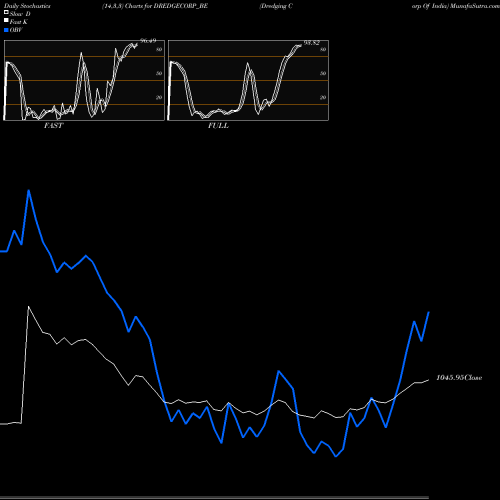The image size is (500, 500).
Task: Click the 20 level label in FULL chart
Action: coord(323,97)
